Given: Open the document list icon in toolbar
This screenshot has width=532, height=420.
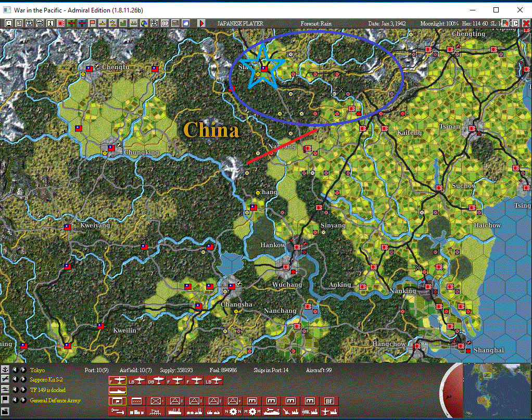Looking at the screenshot, I should [x=19, y=23].
